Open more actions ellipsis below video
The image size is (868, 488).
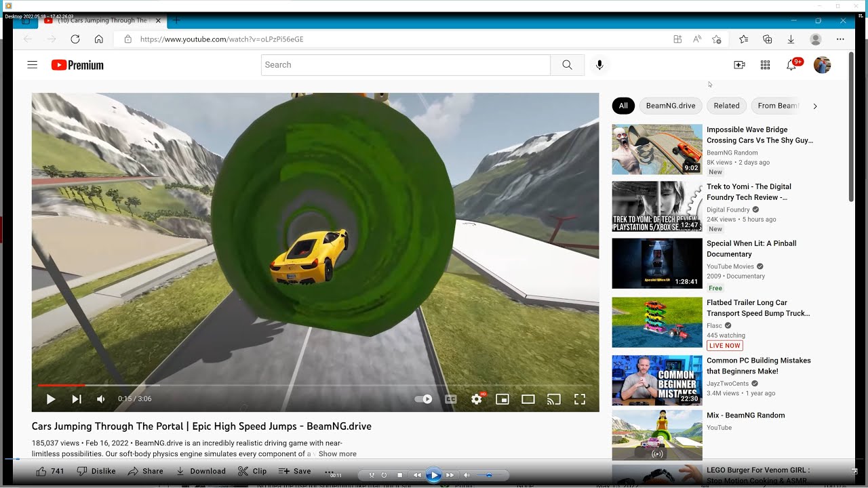tap(329, 471)
